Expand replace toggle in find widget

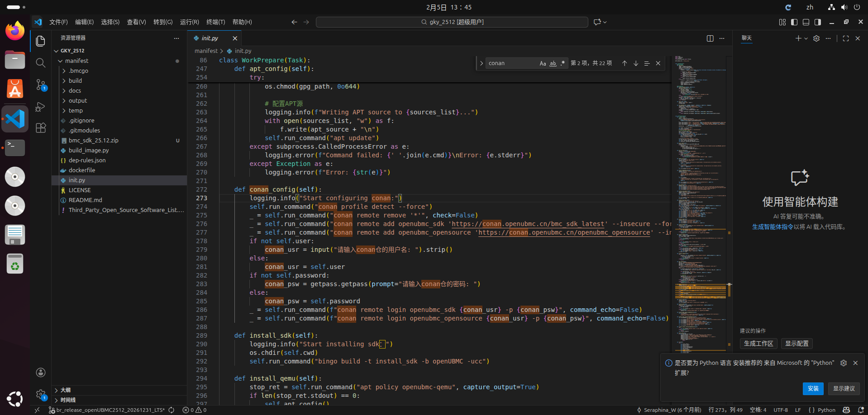click(x=482, y=63)
